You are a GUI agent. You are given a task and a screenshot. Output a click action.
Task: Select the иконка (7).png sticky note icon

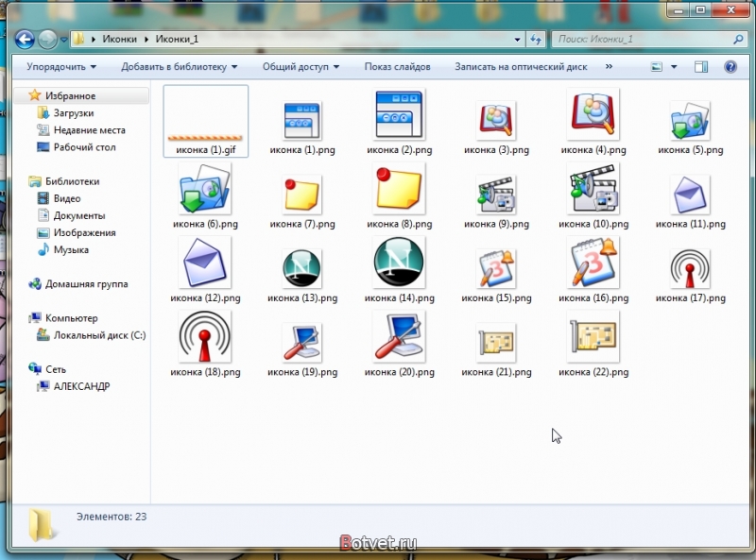(302, 195)
